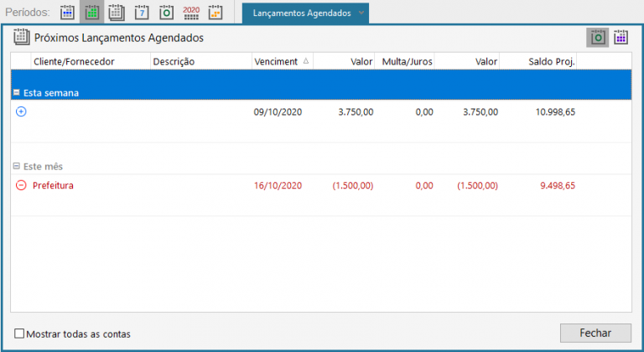Click the orange chart calendar period icon
This screenshot has height=352, width=644.
216,13
